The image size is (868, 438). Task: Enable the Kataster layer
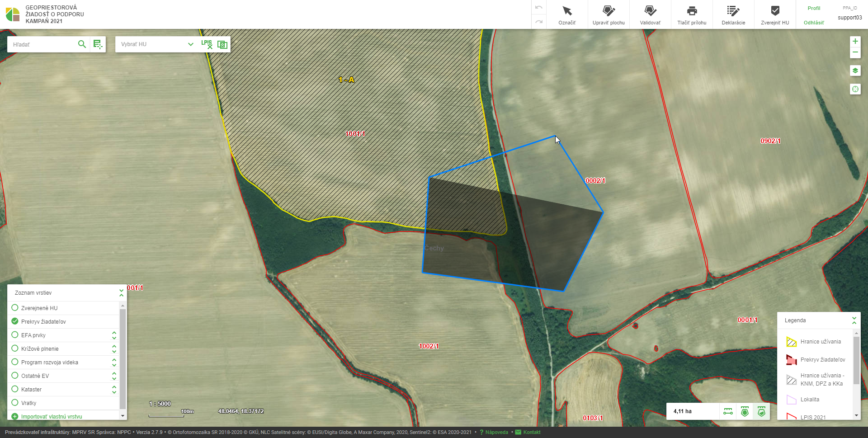(15, 389)
